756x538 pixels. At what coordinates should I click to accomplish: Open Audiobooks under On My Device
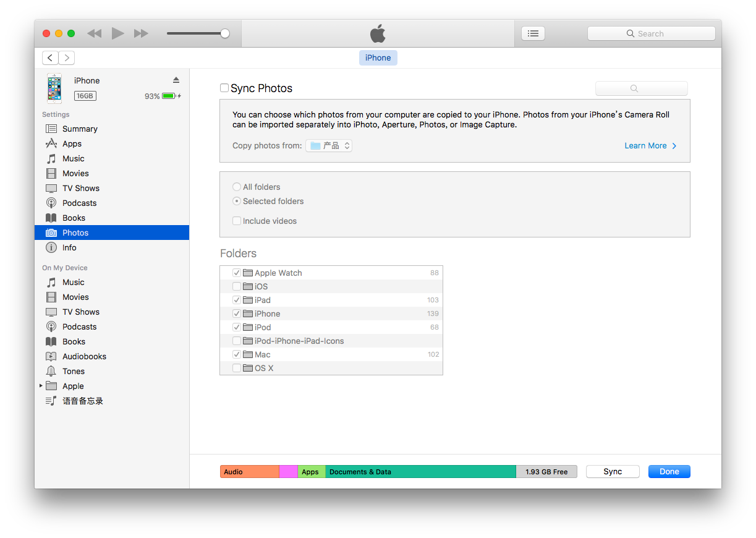click(x=84, y=356)
